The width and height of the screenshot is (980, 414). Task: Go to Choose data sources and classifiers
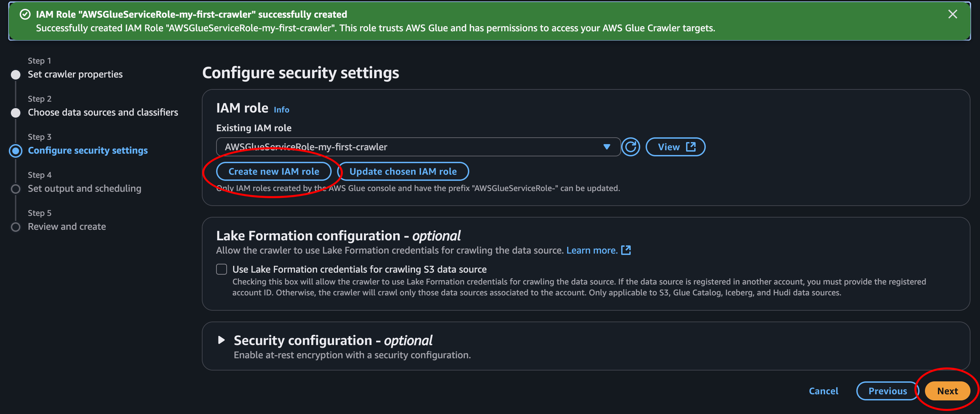103,112
